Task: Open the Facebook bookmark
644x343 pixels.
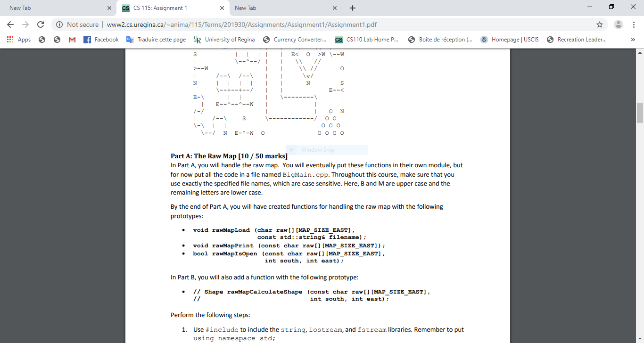Action: coord(101,40)
